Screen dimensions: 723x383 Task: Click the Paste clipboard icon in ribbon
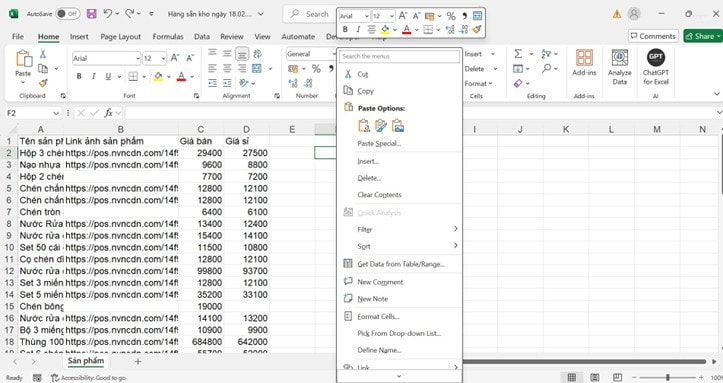point(23,59)
